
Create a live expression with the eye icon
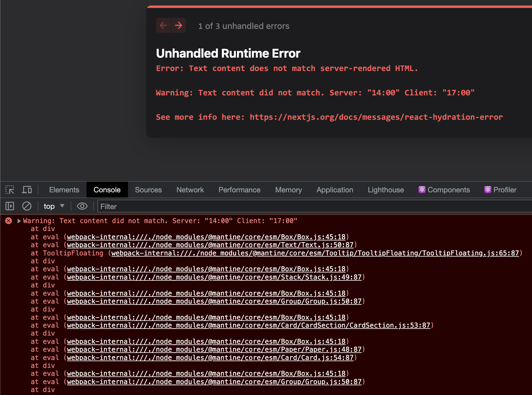pyautogui.click(x=82, y=206)
